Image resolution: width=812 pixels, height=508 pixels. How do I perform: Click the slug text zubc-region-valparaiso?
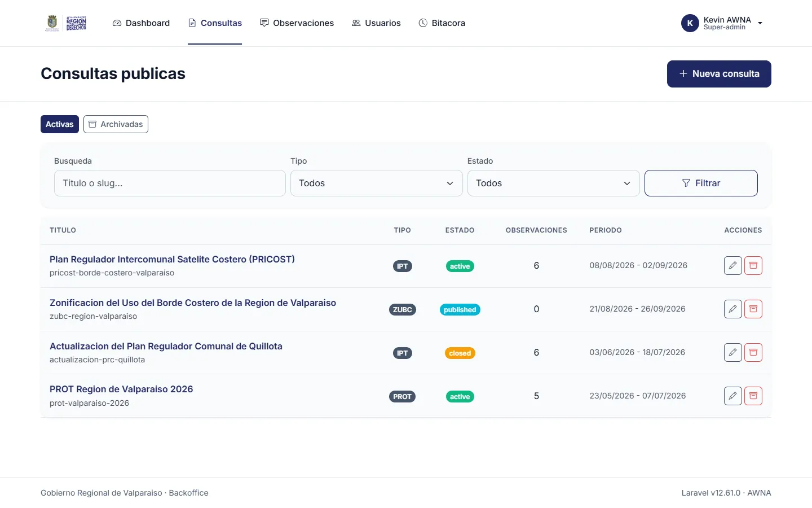tap(94, 316)
